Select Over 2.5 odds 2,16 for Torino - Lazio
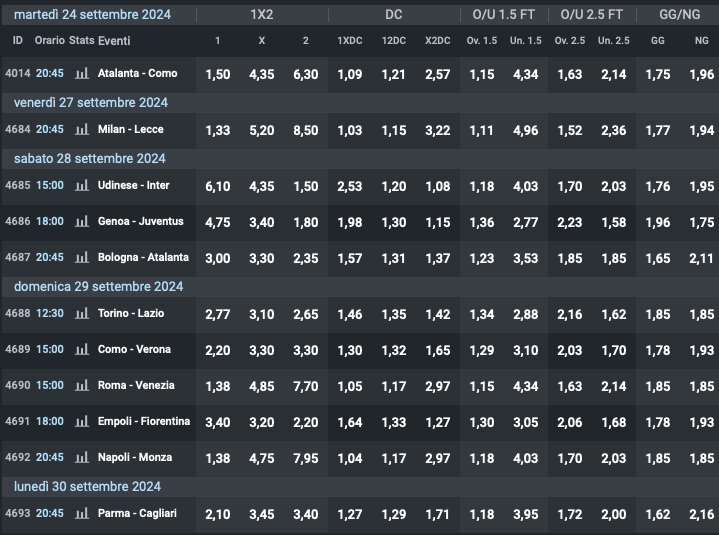The image size is (719, 535). click(x=570, y=314)
